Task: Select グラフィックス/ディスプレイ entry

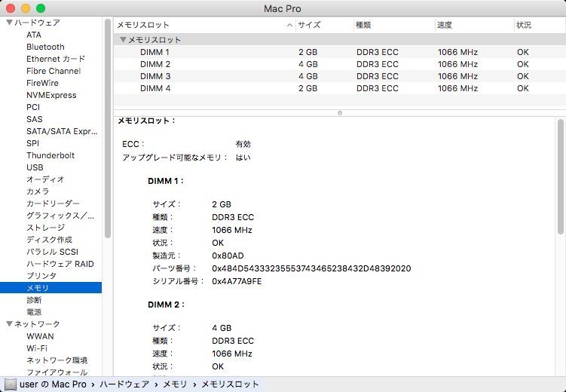Action: pyautogui.click(x=60, y=216)
